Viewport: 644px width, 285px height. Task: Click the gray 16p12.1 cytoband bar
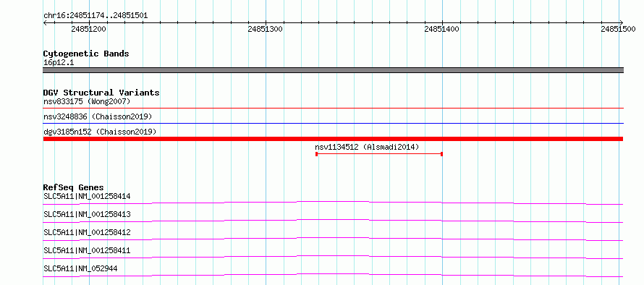coord(333,70)
